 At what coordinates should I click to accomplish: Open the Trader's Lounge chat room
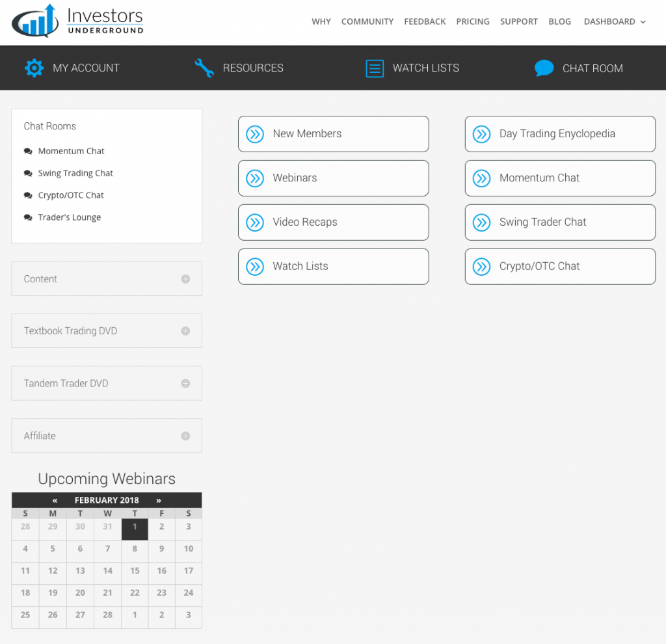pos(69,217)
